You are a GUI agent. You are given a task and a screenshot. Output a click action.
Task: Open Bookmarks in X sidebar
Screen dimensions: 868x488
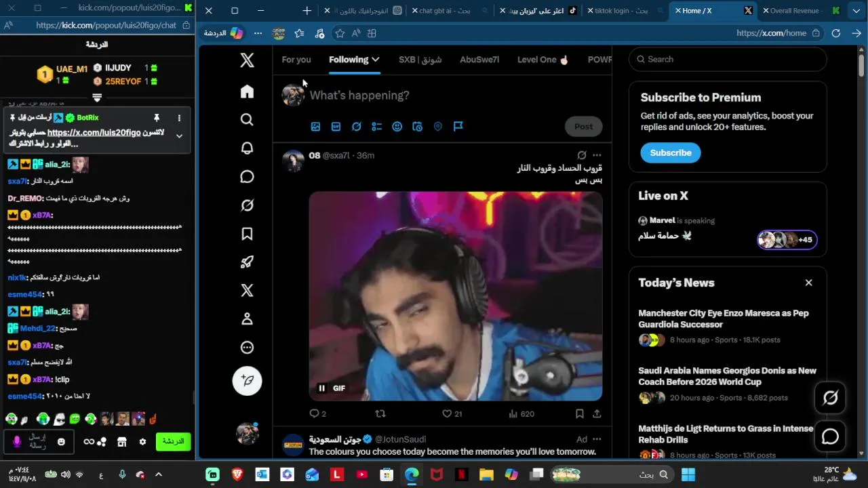(247, 234)
